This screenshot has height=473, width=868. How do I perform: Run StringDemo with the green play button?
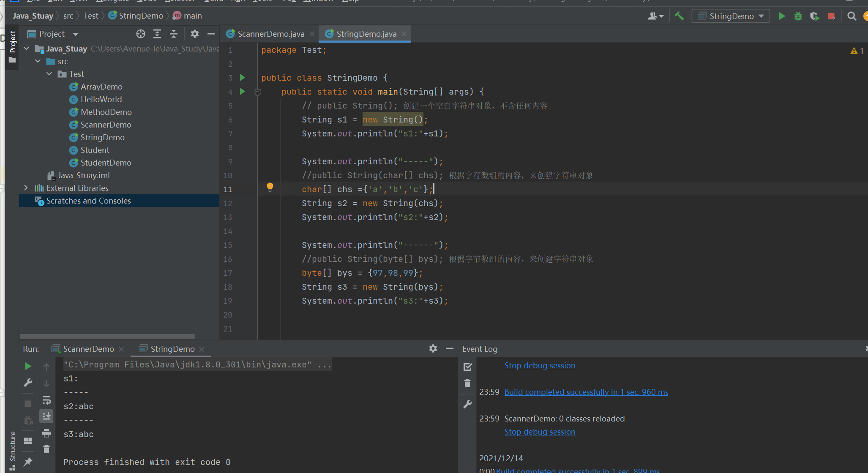[782, 16]
